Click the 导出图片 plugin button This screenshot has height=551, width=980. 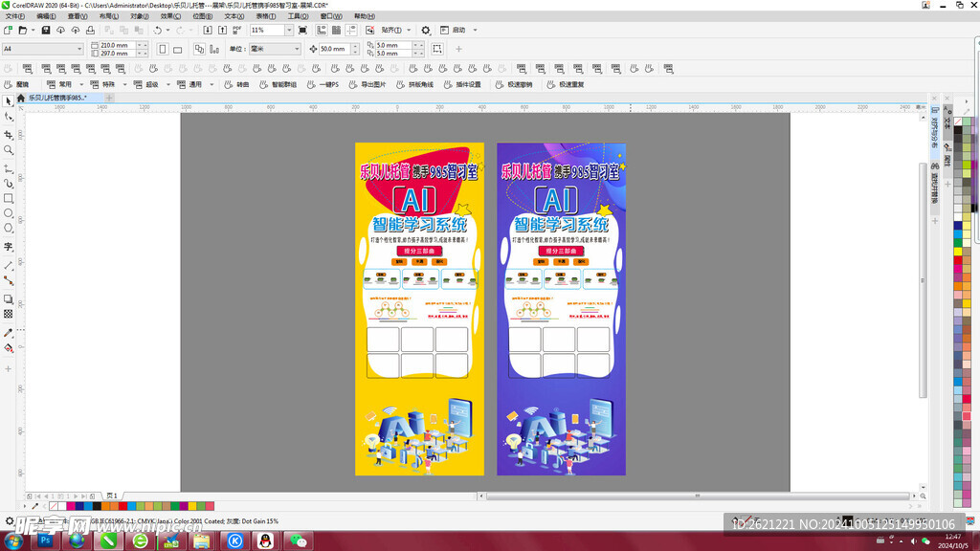click(367, 84)
